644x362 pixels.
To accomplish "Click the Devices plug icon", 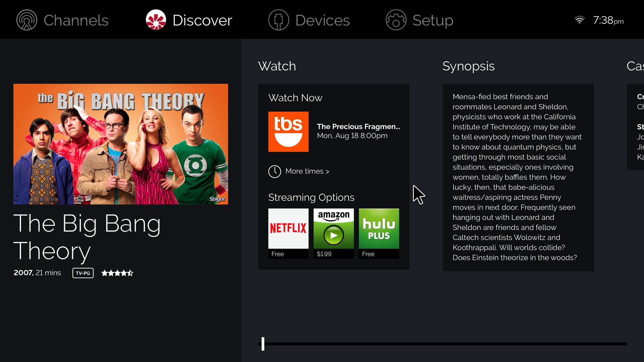I will tap(278, 20).
